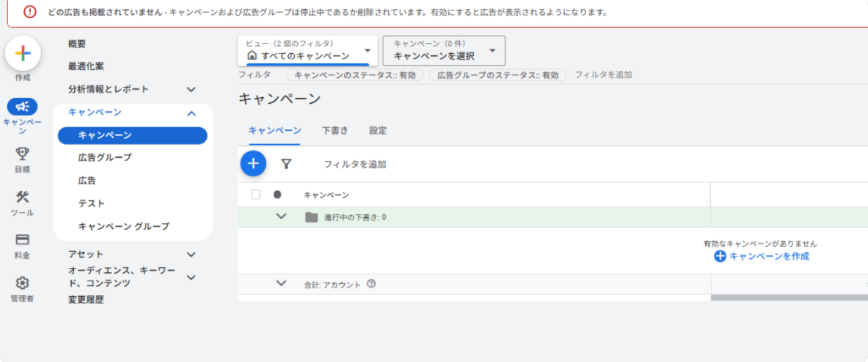The image size is (868, 362).
Task: Click the キャンペーンを作成 link
Action: coord(762,256)
